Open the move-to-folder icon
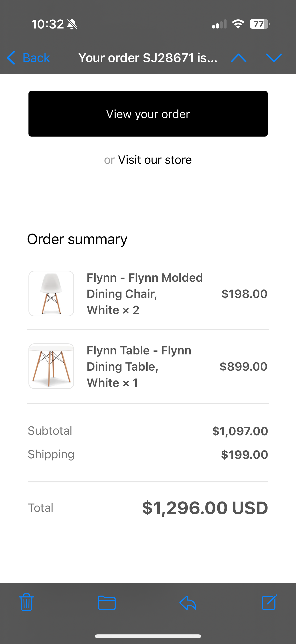 pyautogui.click(x=107, y=603)
